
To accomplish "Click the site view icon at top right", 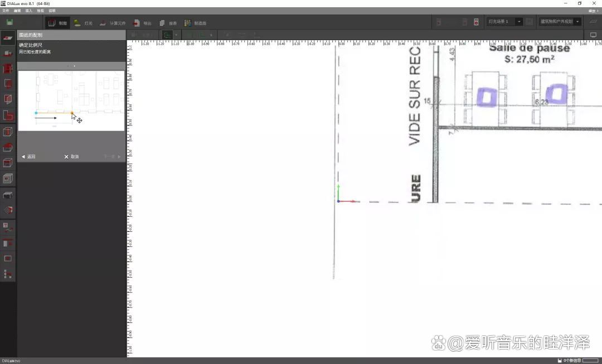I will pos(594,22).
